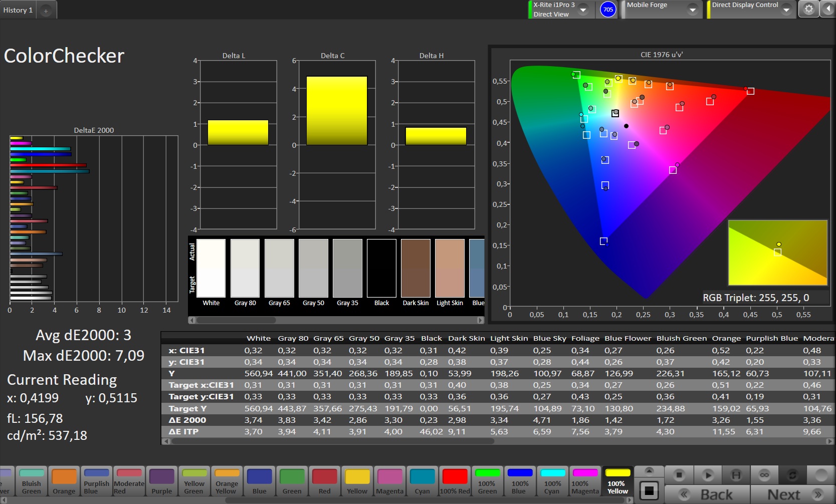Click the collapse panel arrow icon
836x504 pixels.
tap(827, 9)
